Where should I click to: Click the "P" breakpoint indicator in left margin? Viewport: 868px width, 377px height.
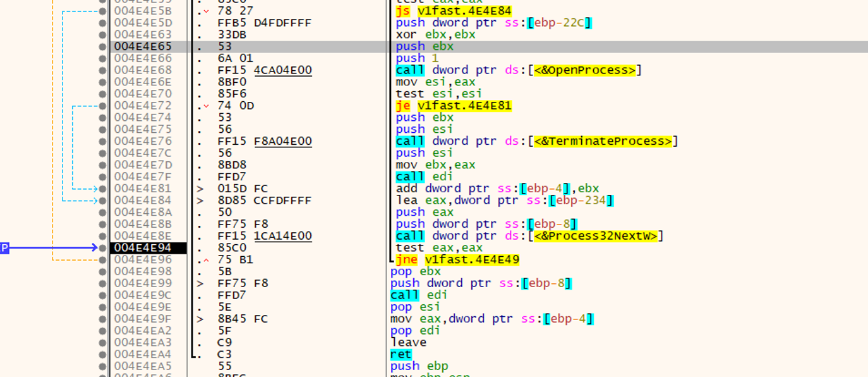tap(4, 248)
